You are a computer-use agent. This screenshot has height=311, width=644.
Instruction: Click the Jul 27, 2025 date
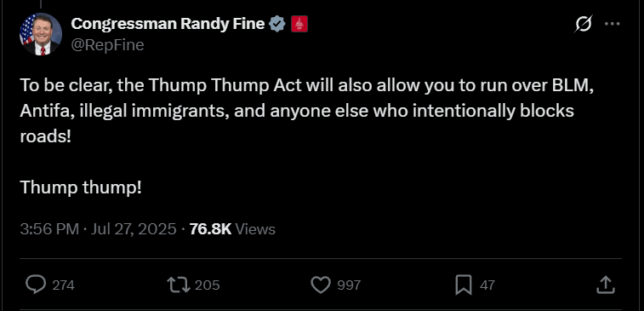[x=134, y=229]
